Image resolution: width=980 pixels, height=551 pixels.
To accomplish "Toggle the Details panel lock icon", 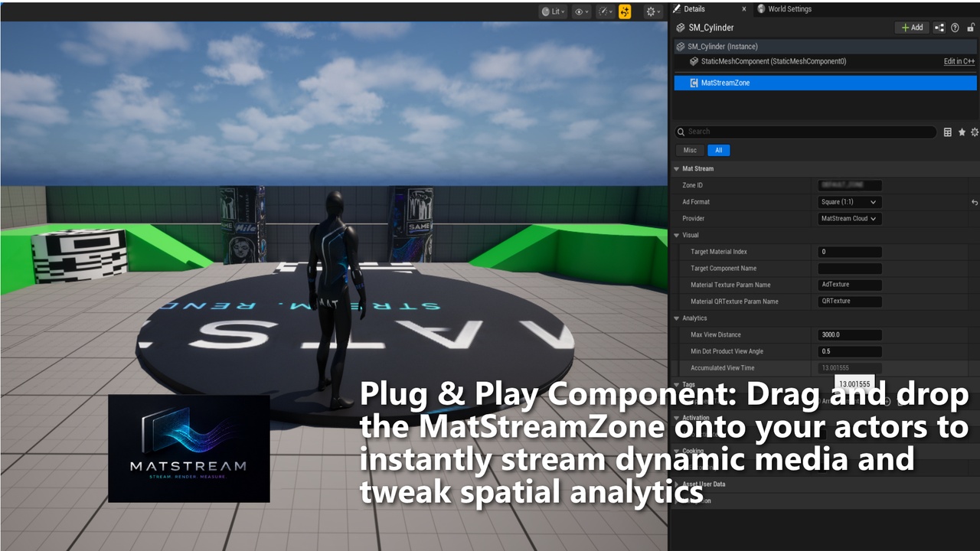I will (x=971, y=28).
